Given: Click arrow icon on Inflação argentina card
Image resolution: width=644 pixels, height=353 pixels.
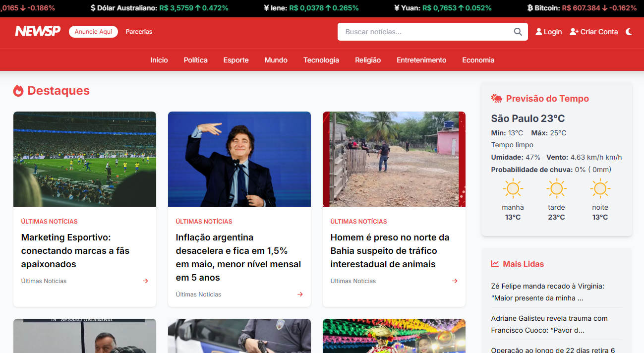Looking at the screenshot, I should point(300,294).
